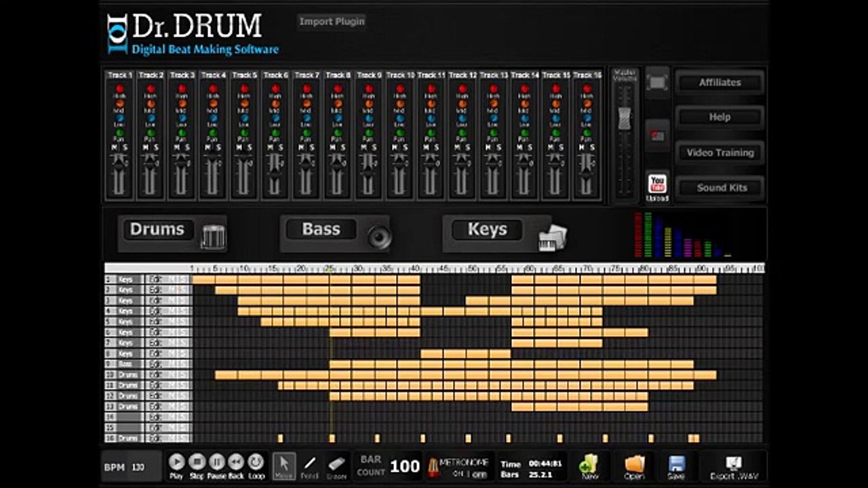Click the Help button
The height and width of the screenshot is (488, 868).
point(720,117)
